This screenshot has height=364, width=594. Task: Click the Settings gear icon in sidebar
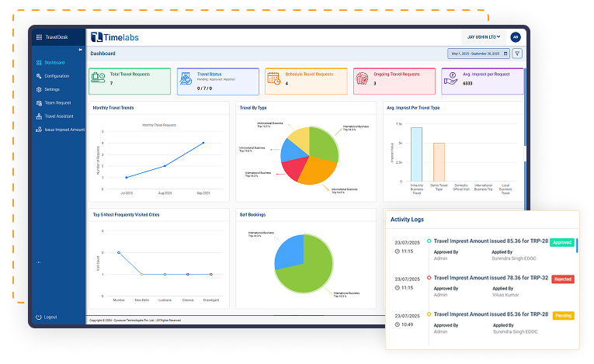pos(38,89)
